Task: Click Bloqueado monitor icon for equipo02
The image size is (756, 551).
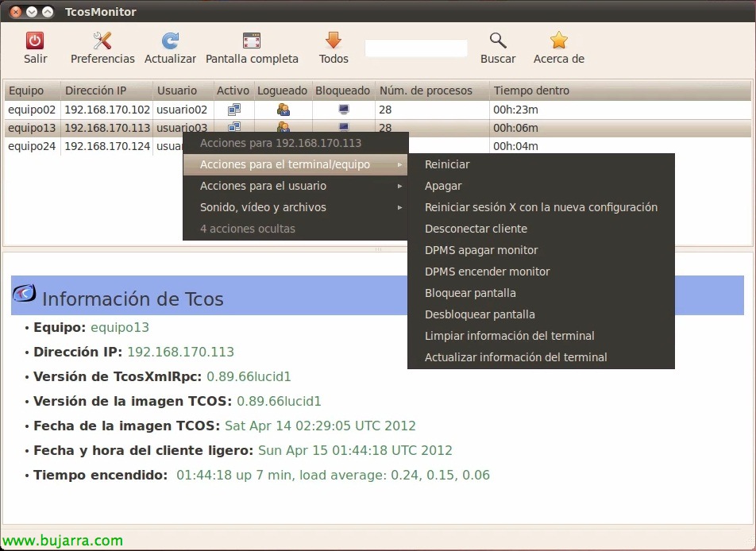Action: pyautogui.click(x=343, y=110)
